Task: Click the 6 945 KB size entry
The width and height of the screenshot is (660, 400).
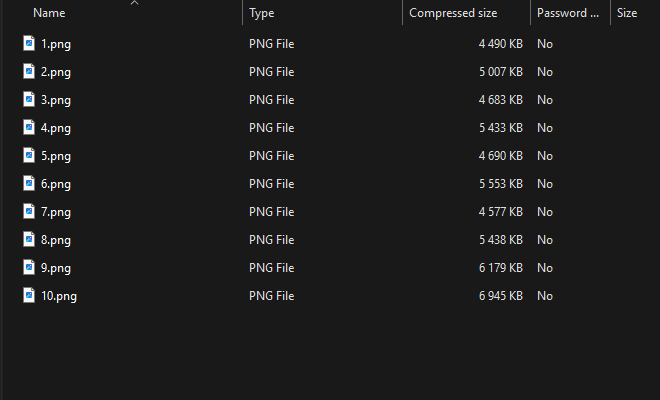Action: tap(500, 296)
